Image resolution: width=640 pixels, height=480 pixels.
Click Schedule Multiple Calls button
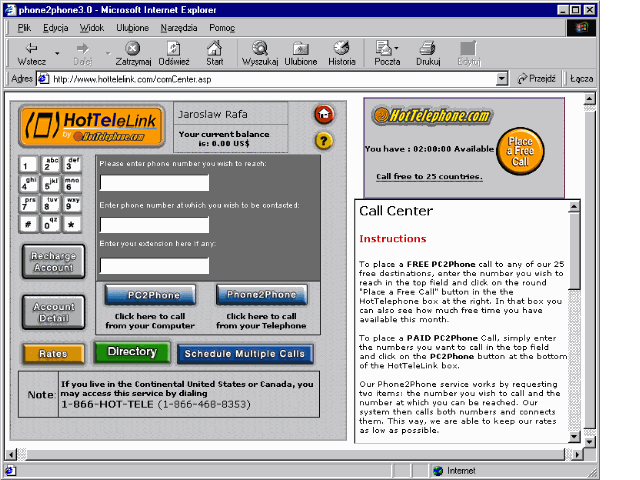tap(245, 354)
